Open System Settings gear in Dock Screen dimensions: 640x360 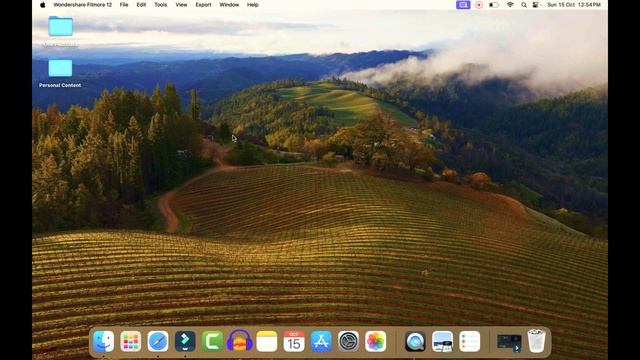point(348,341)
